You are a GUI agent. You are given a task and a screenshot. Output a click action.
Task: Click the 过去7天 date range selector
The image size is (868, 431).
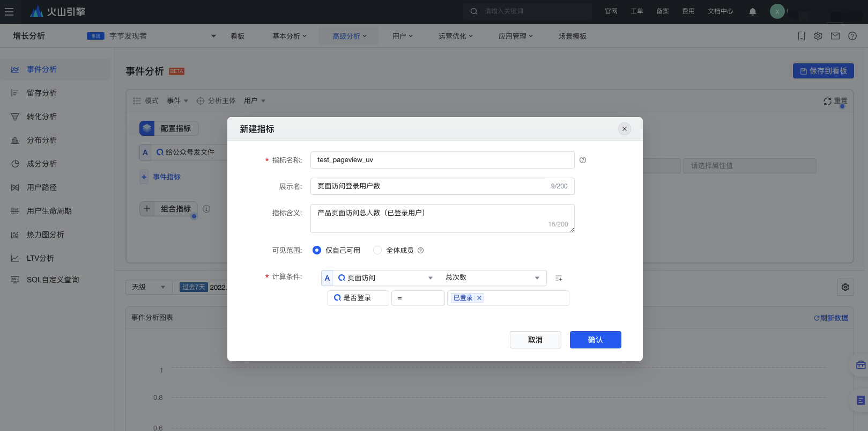[194, 287]
